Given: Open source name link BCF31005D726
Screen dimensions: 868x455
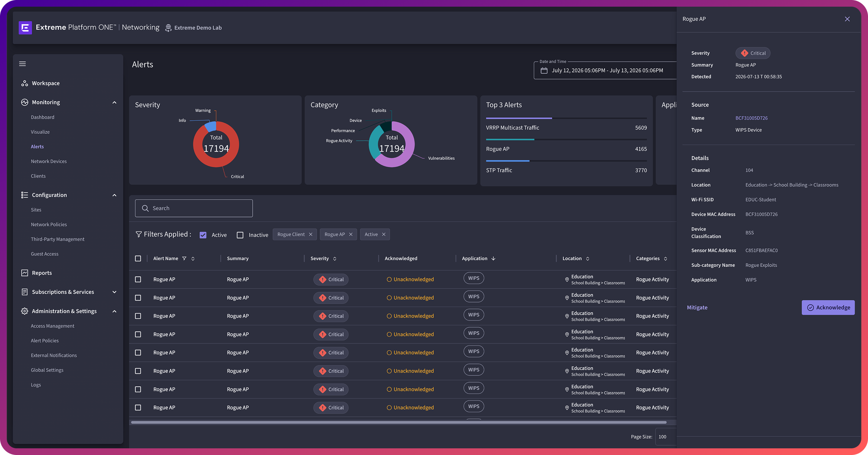Looking at the screenshot, I should [751, 118].
